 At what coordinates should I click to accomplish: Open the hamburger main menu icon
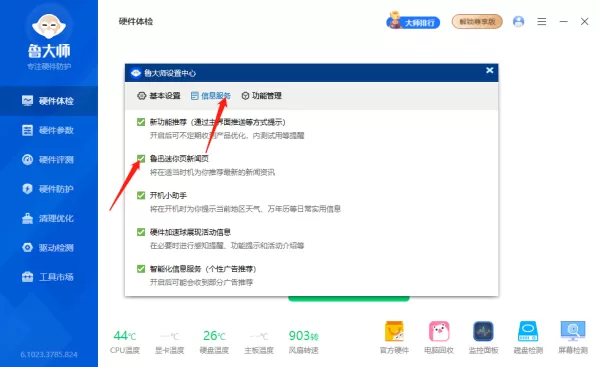[x=541, y=22]
